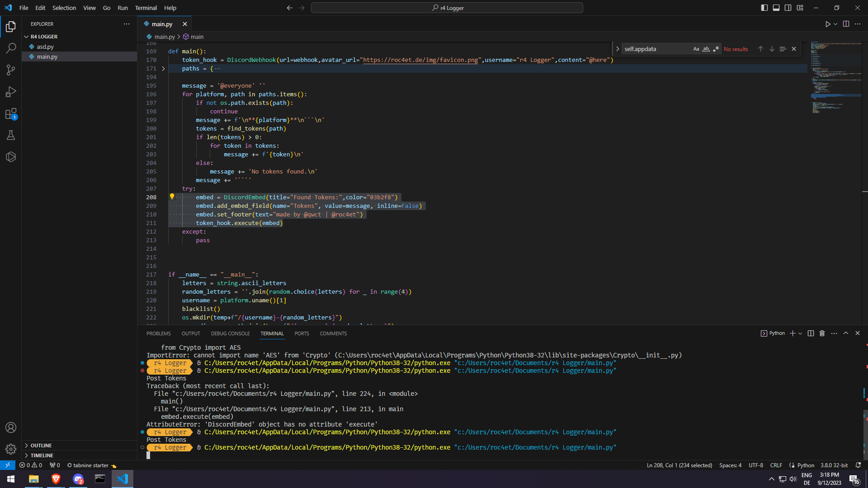The width and height of the screenshot is (868, 488).
Task: Toggle Match Whole Word in find widget
Action: point(706,49)
